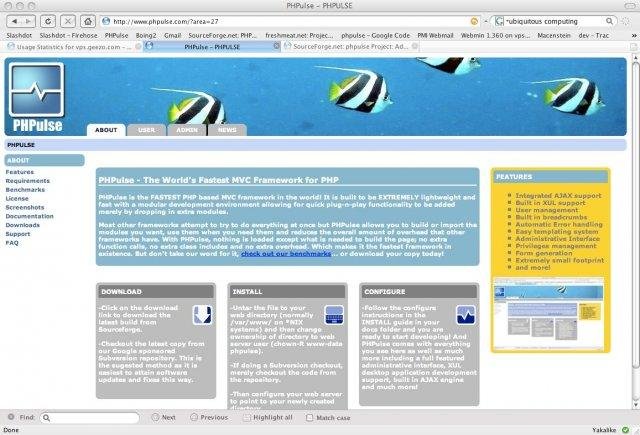This screenshot has height=435, width=640.
Task: Close the Find bar with its X icon
Action: [11, 417]
